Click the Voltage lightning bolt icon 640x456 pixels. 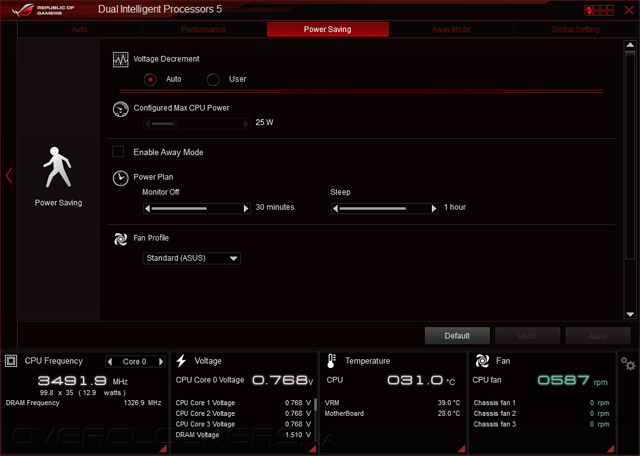[181, 361]
